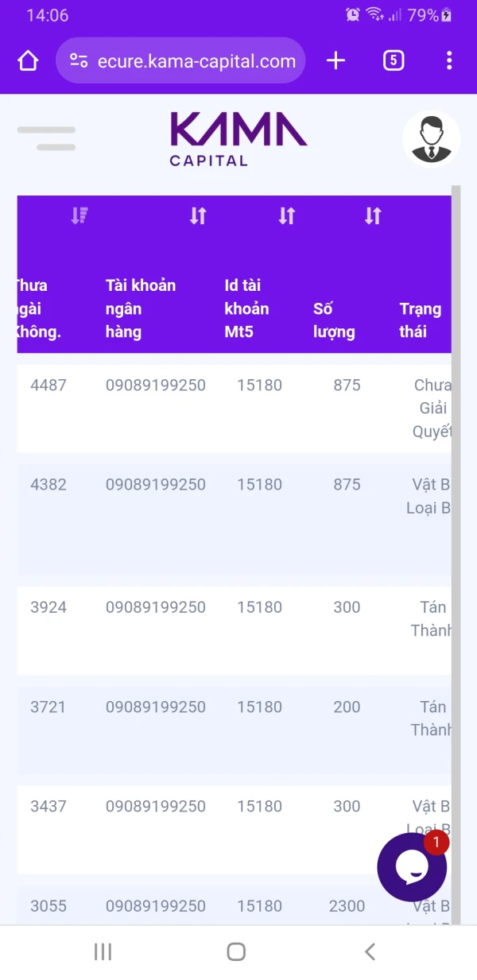This screenshot has height=980, width=477.
Task: Sort by the first column descending icon
Action: pyautogui.click(x=79, y=215)
